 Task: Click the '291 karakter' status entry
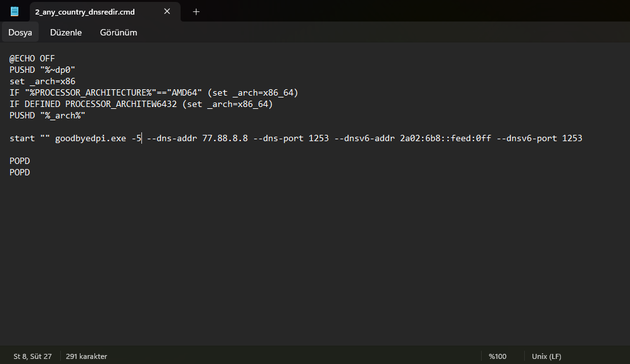[x=86, y=356]
